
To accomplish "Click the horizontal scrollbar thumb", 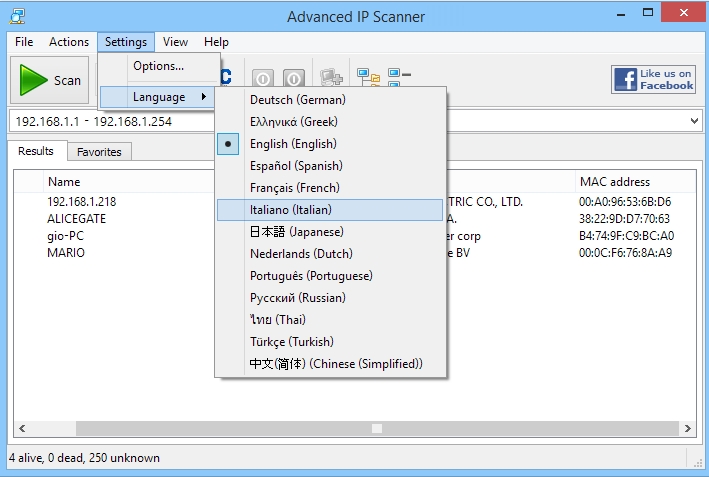I will (x=377, y=428).
